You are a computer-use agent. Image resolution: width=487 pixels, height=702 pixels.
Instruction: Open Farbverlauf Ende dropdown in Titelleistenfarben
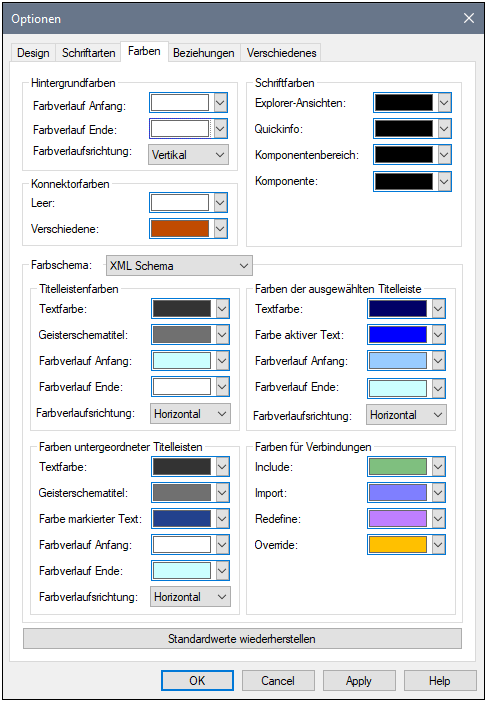222,386
